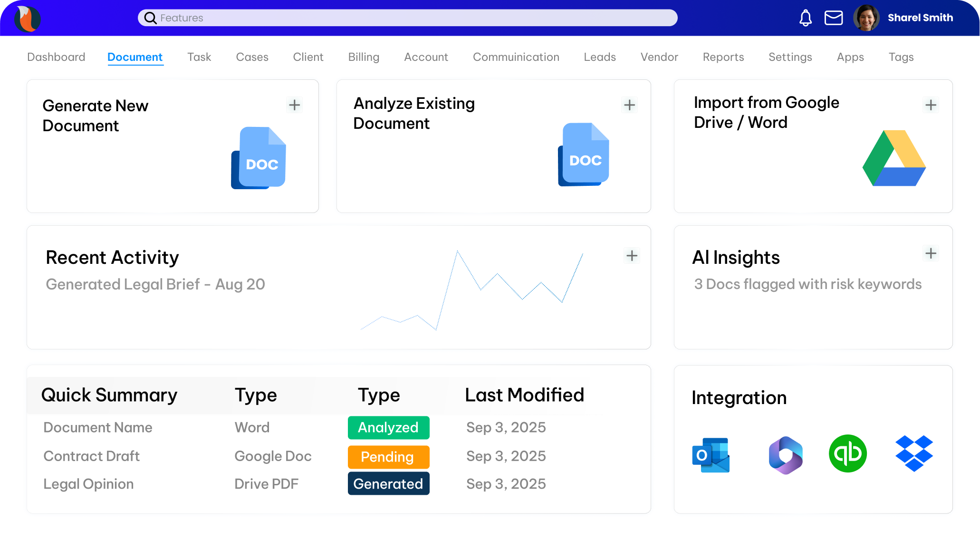Click the Google Doc type cell
Image resolution: width=980 pixels, height=540 pixels.
tap(273, 456)
